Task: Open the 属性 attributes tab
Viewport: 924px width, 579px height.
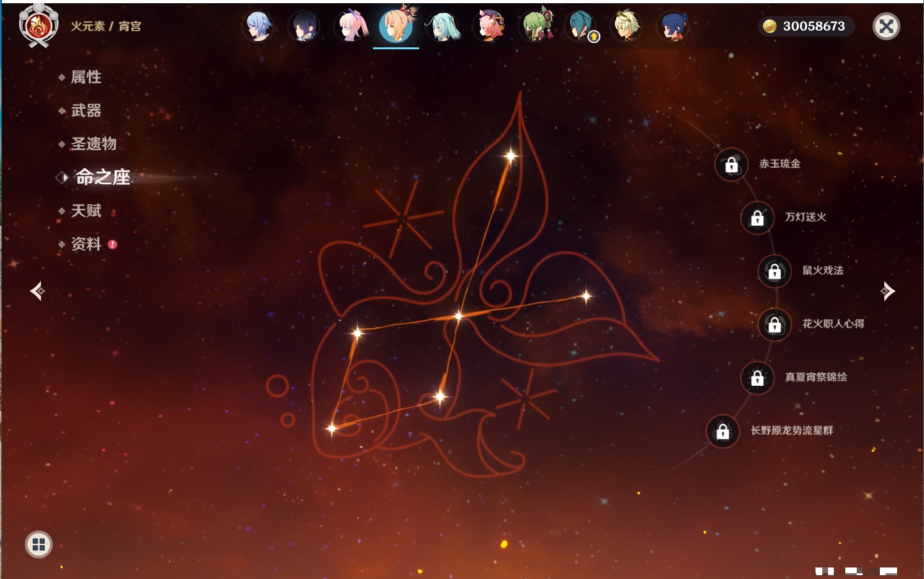Action: [x=86, y=77]
